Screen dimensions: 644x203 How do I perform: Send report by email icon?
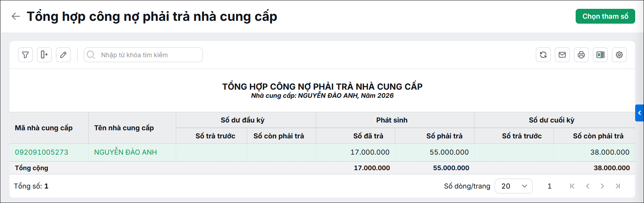pos(562,55)
